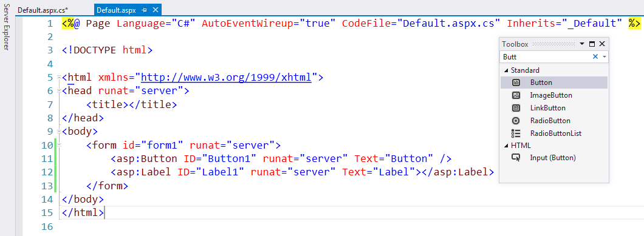Open the w3.org xhtml namespace link
Image resolution: width=644 pixels, height=236 pixels.
pos(226,77)
